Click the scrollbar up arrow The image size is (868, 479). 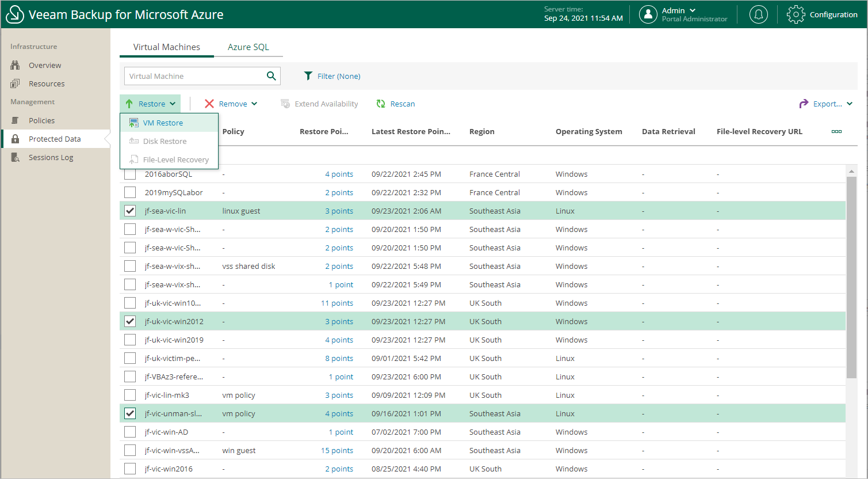pos(852,171)
